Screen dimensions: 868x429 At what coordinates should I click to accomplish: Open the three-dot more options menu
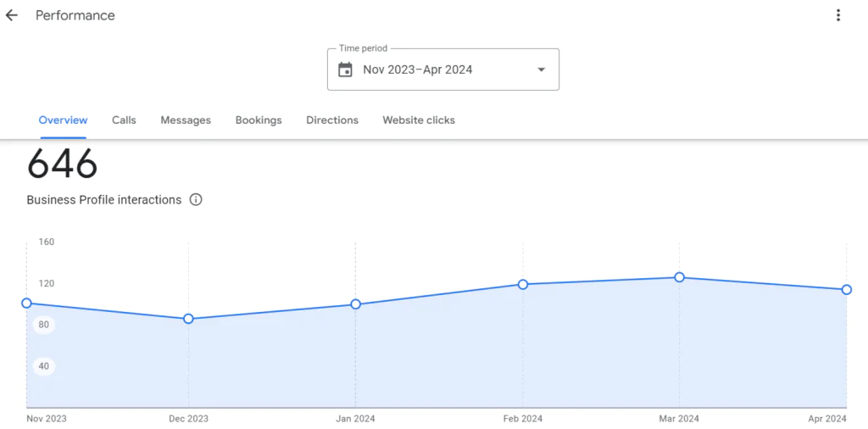point(837,15)
